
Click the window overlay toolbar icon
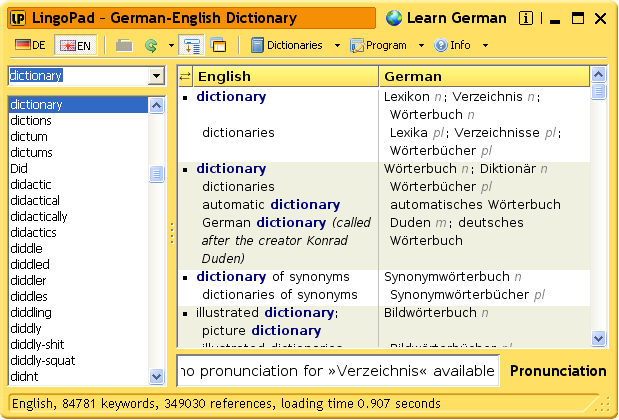(218, 45)
